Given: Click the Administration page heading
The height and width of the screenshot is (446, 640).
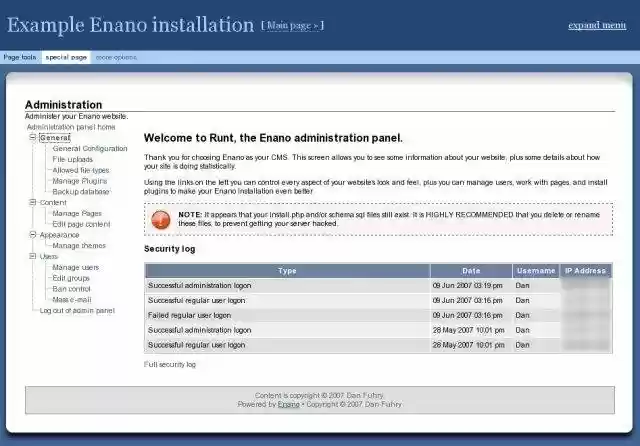Looking at the screenshot, I should tap(64, 104).
